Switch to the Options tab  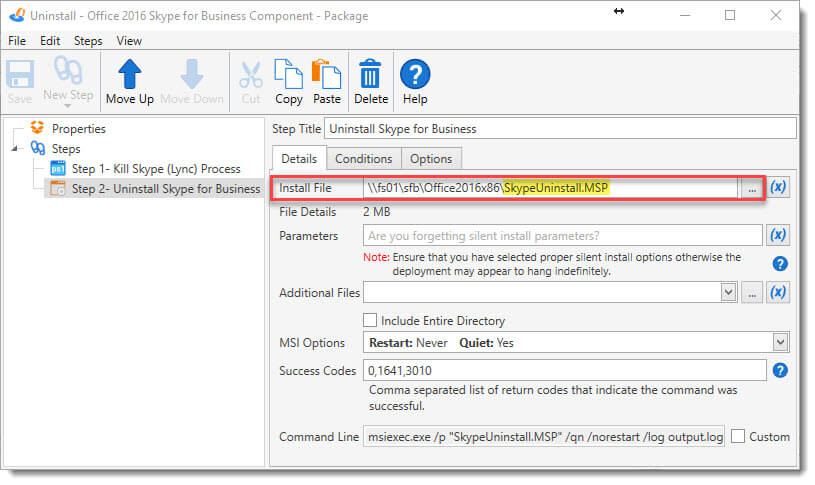431,159
